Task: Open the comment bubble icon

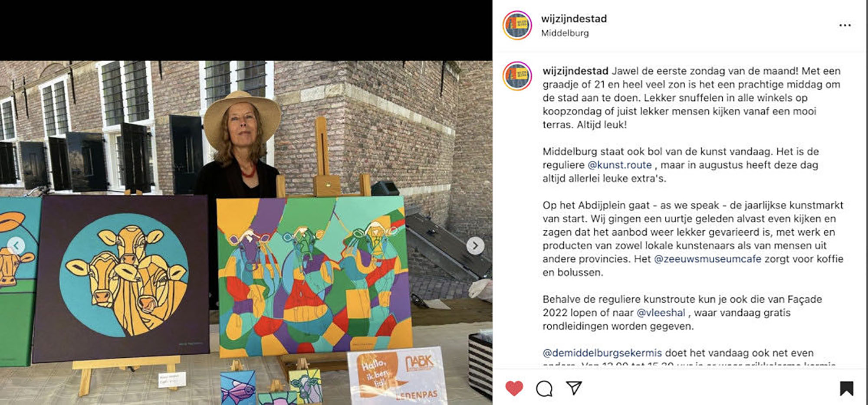Action: coord(544,389)
